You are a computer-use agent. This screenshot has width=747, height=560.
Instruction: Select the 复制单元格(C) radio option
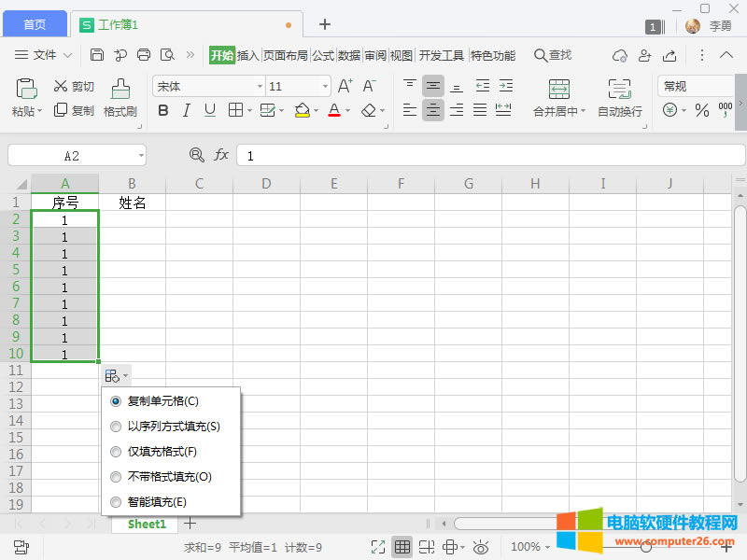click(116, 401)
